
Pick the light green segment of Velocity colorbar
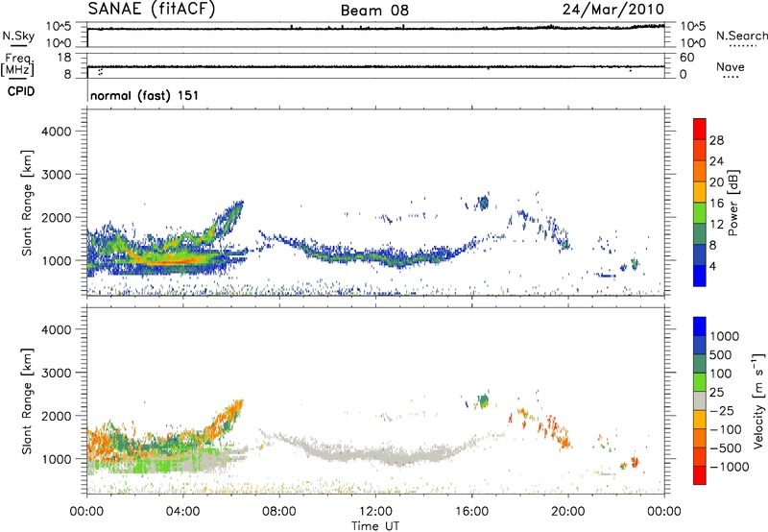coord(700,382)
